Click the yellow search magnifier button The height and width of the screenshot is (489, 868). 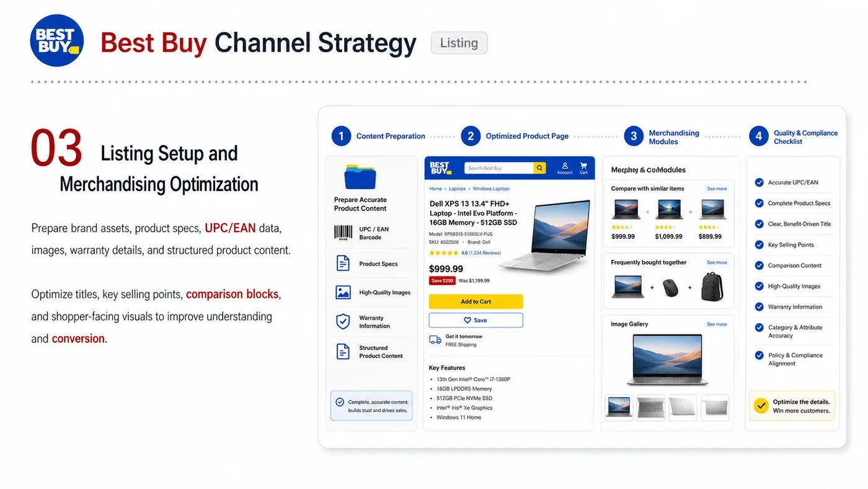[x=540, y=168]
